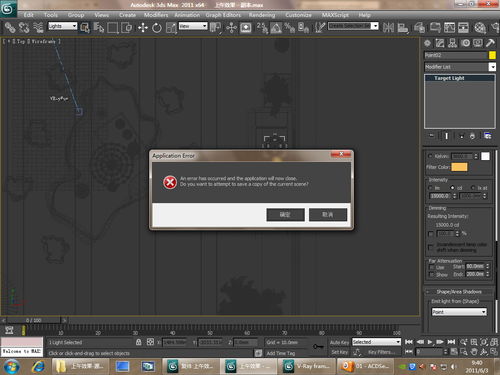500x375 pixels.
Task: Click the yellow object color swatch
Action: 492,55
